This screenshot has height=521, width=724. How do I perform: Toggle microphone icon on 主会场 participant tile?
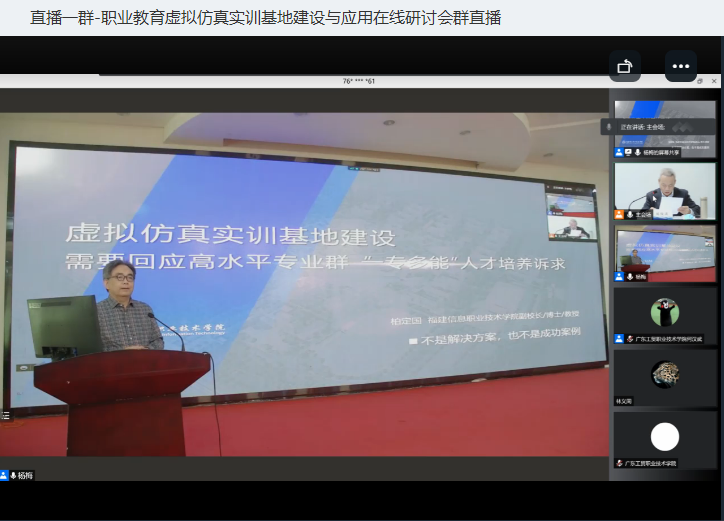(630, 214)
